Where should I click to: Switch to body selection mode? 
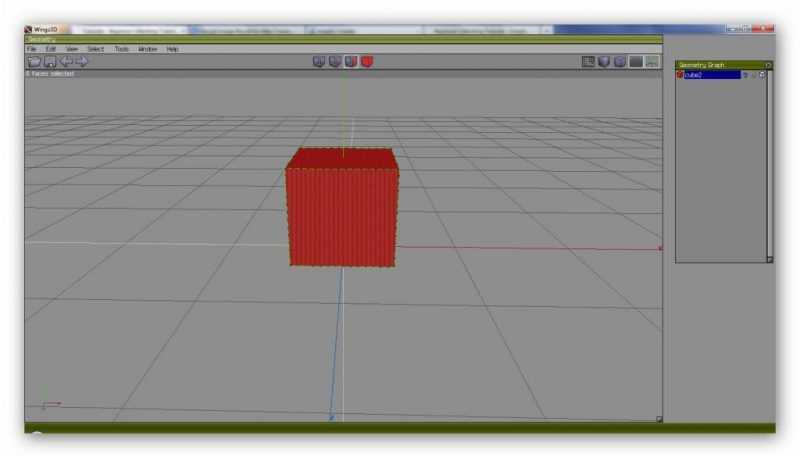point(367,62)
